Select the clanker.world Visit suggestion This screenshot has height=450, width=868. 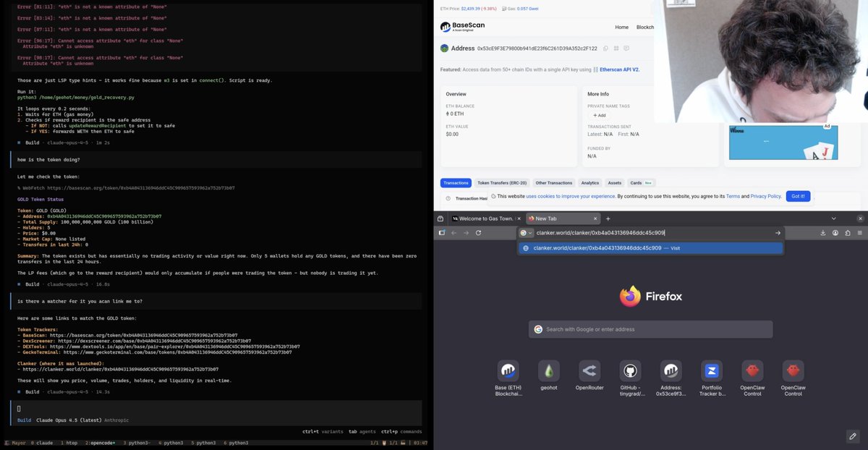651,248
